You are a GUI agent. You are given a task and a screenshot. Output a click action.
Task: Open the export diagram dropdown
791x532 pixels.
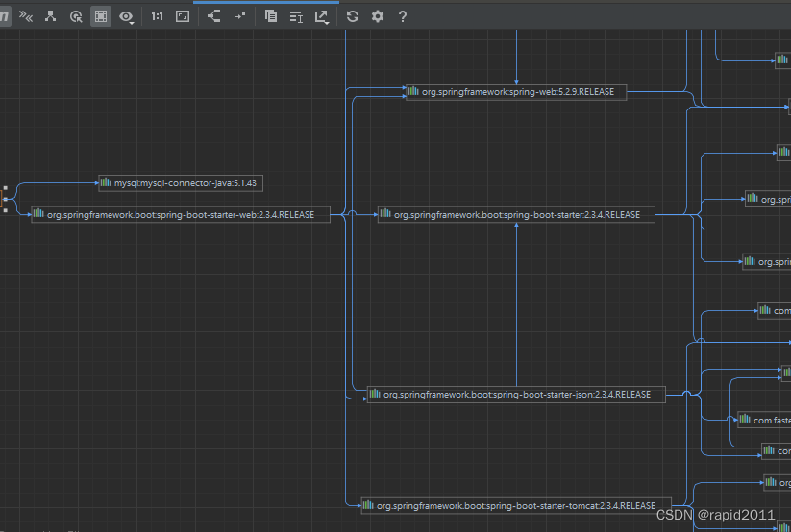322,17
